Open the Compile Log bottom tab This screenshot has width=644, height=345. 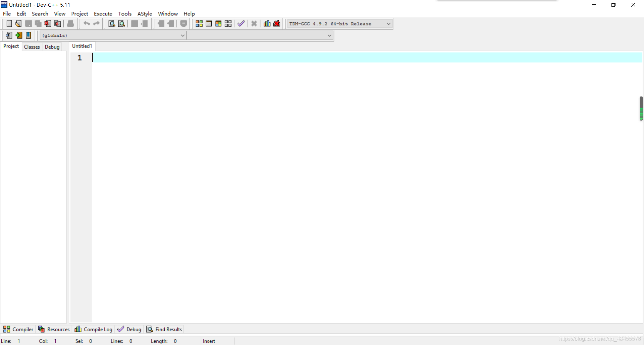pyautogui.click(x=93, y=329)
